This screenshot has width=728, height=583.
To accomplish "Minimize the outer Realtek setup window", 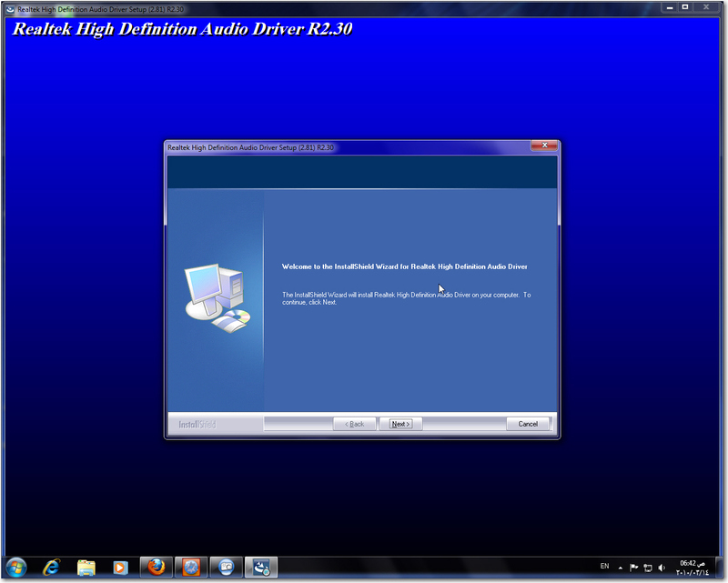I will coord(670,7).
